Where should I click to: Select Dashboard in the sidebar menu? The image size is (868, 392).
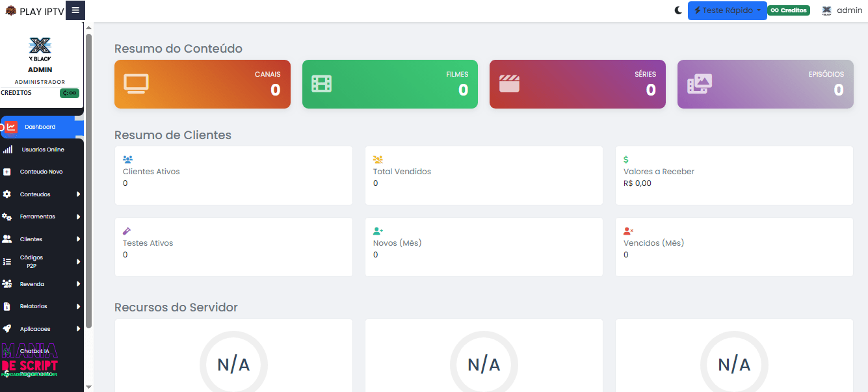[x=42, y=127]
